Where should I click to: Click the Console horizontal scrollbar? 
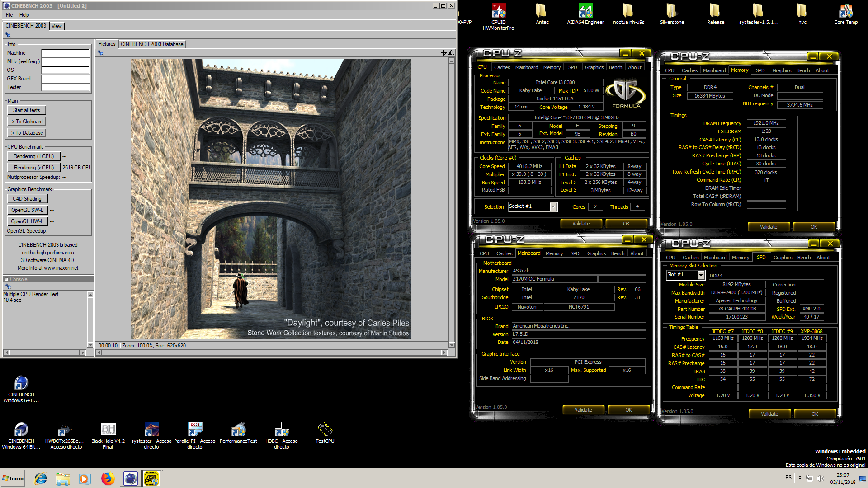[44, 352]
